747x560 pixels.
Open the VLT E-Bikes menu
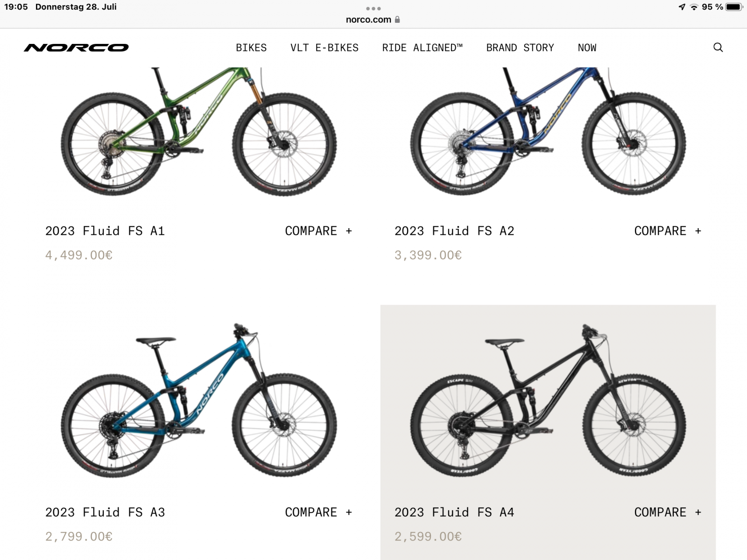[x=324, y=48]
